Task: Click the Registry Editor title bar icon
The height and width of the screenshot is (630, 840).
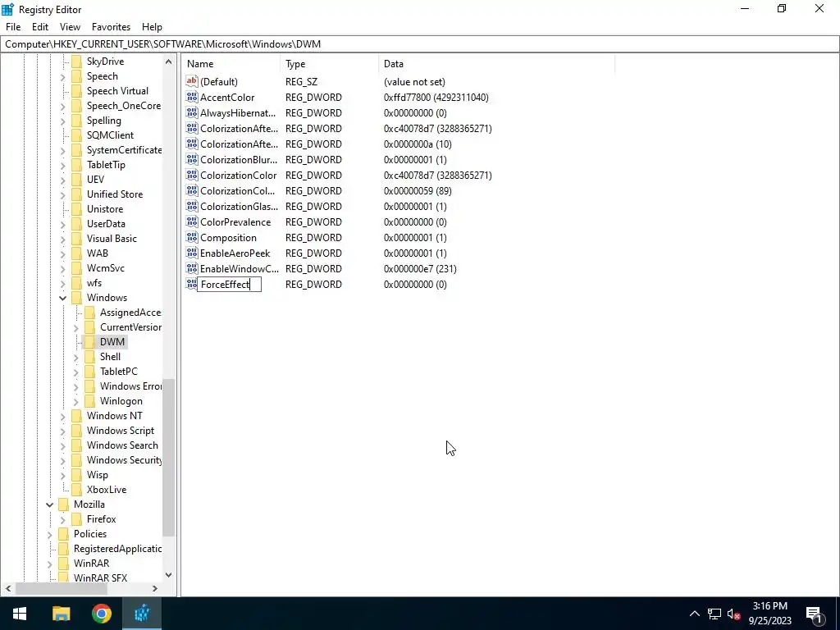Action: 7,9
